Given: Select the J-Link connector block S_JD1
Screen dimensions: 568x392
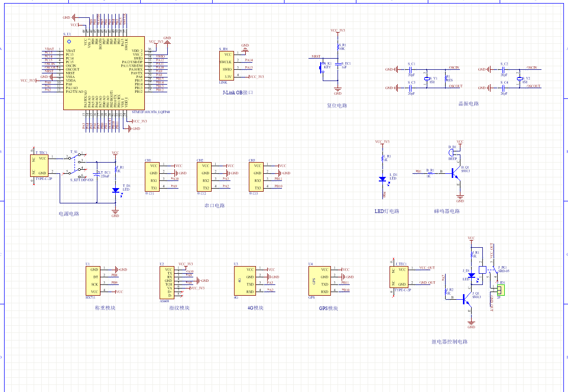Looking at the screenshot, I should [x=226, y=65].
